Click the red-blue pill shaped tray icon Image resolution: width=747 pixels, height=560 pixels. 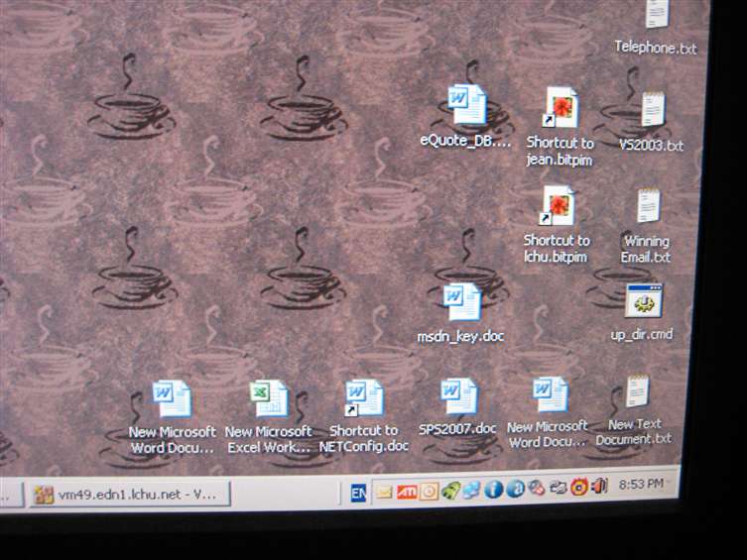(537, 488)
